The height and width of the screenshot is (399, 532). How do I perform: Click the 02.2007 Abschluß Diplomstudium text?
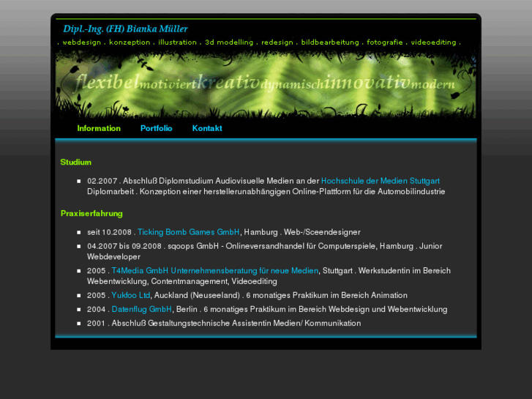(x=203, y=181)
